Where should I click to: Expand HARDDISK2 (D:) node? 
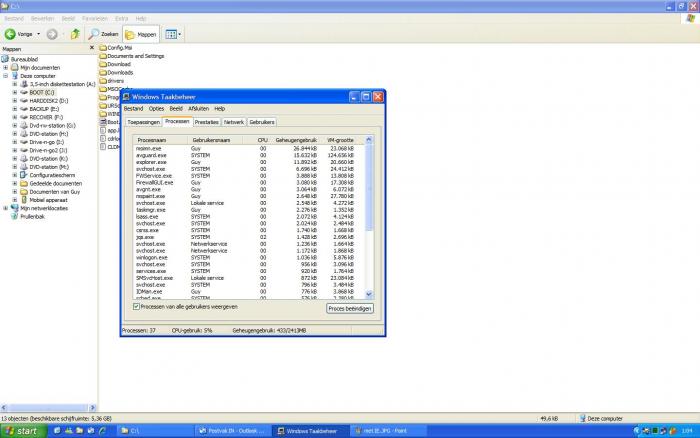15,101
